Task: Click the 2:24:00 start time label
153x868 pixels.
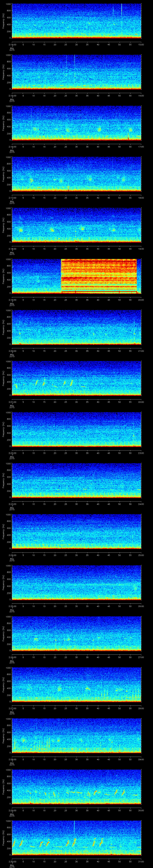Action: pyautogui.click(x=12, y=555)
